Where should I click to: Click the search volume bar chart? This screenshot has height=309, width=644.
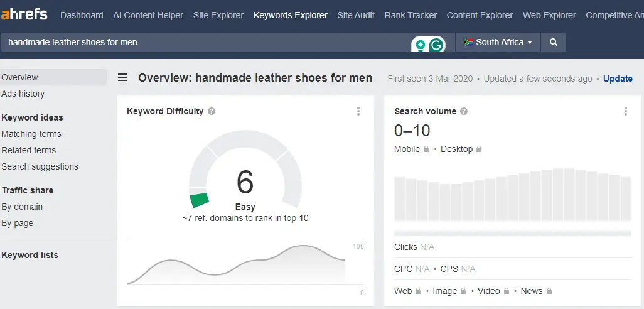[x=513, y=195]
